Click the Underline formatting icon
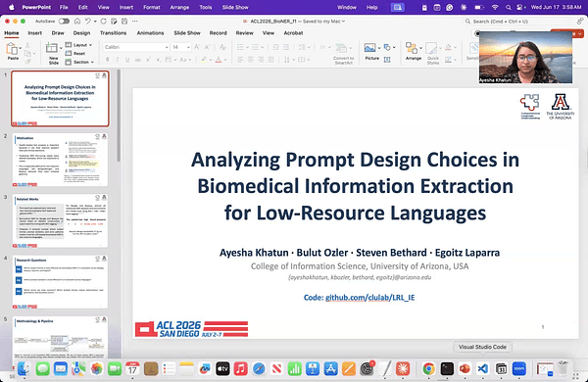The image size is (588, 382). (x=127, y=60)
